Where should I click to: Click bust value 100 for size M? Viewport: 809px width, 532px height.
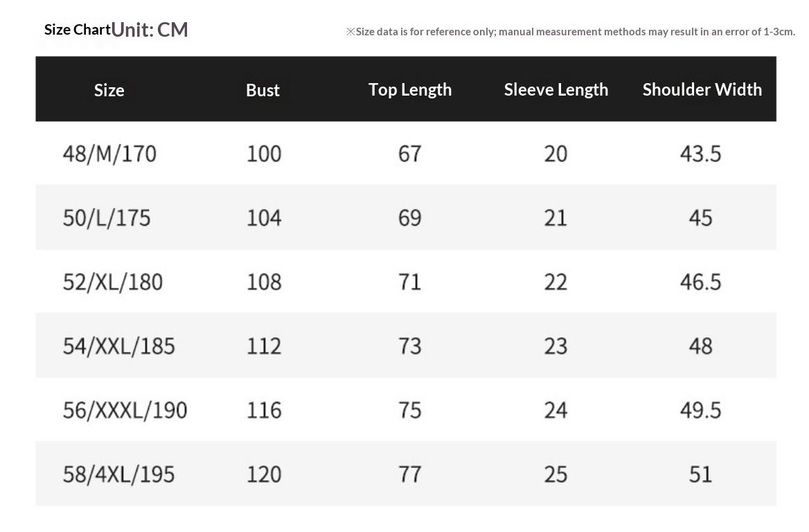coord(264,153)
